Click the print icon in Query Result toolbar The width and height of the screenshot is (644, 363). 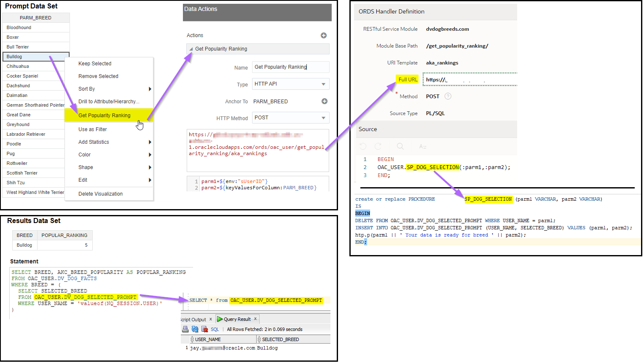tap(185, 329)
